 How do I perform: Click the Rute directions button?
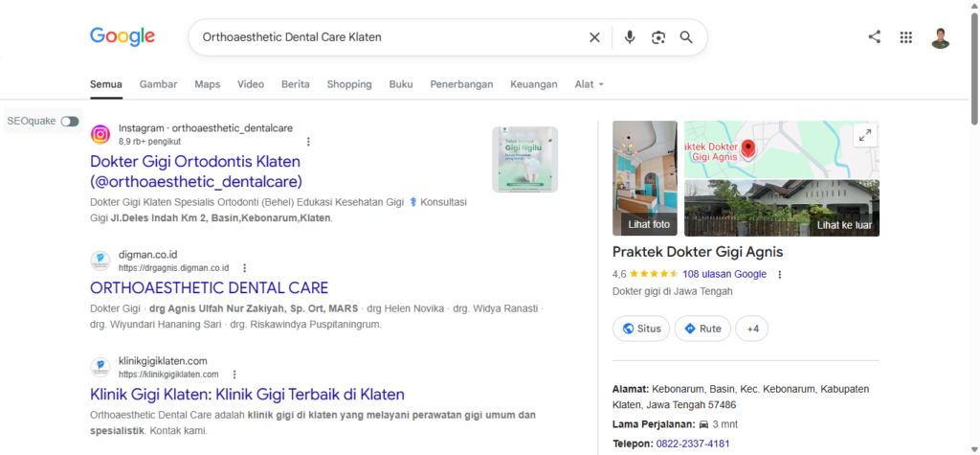[x=702, y=329]
